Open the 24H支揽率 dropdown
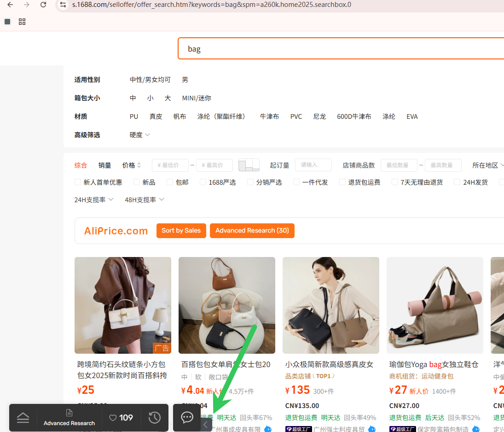504x432 pixels. pyautogui.click(x=94, y=200)
